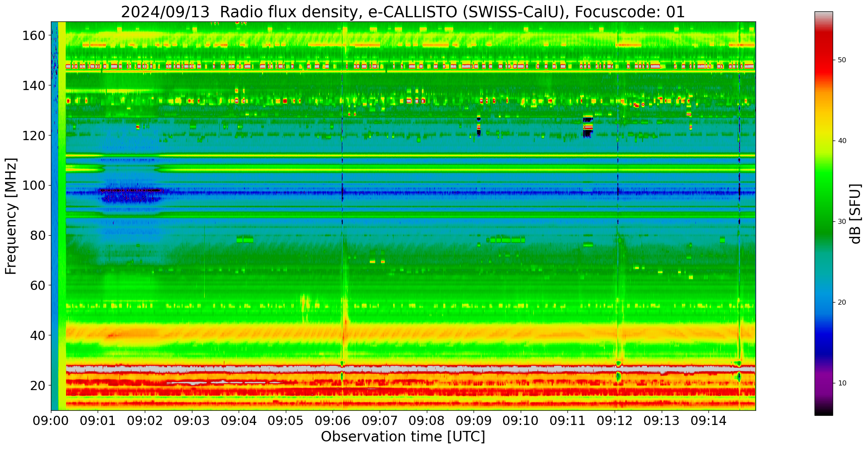The image size is (868, 449).
Task: Click the 09:10 time tick label
Action: tap(521, 420)
